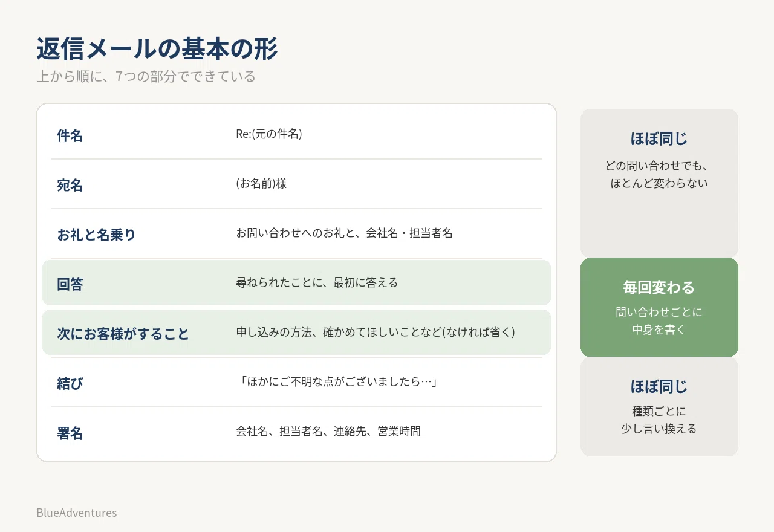The image size is (774, 532).
Task: Select the text 問い合わせごとに中身を書く
Action: 659,321
